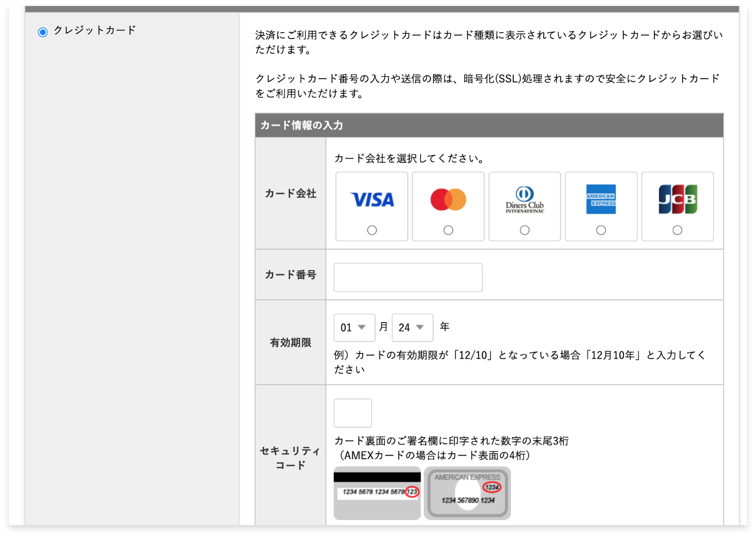Open the expiry year dropdown showing 24
This screenshot has width=756, height=537.
point(412,328)
